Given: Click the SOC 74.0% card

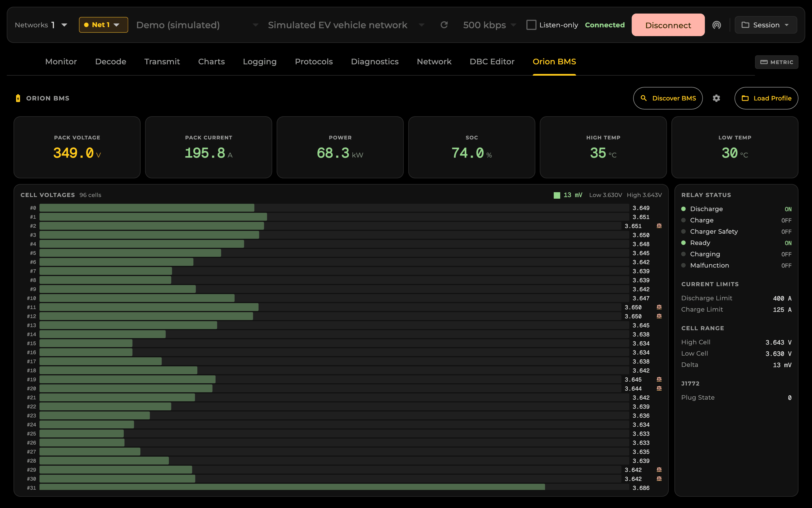Looking at the screenshot, I should coord(472,147).
